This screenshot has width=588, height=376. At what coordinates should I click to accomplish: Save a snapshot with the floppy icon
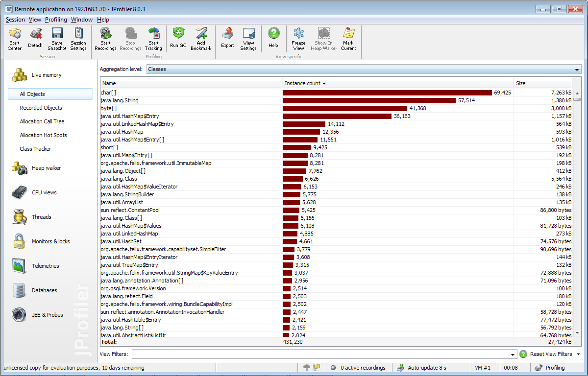[57, 39]
